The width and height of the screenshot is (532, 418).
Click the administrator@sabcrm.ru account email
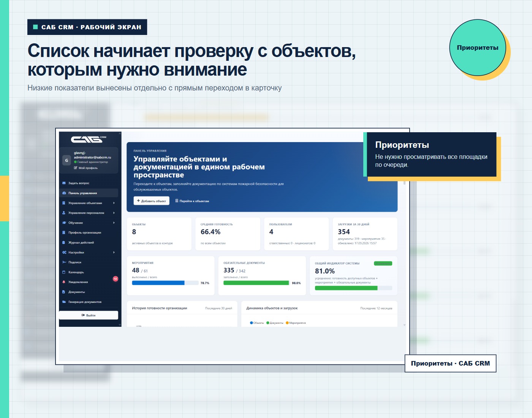(x=92, y=155)
